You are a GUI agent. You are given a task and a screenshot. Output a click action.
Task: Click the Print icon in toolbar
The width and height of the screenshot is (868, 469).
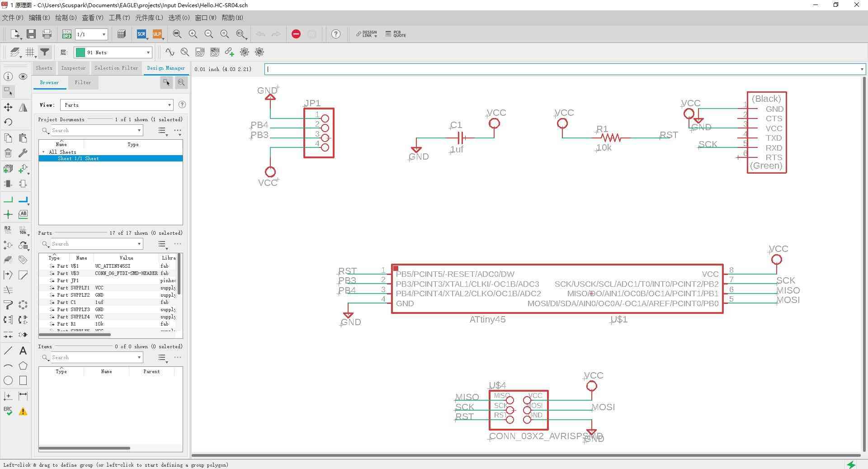(x=47, y=34)
